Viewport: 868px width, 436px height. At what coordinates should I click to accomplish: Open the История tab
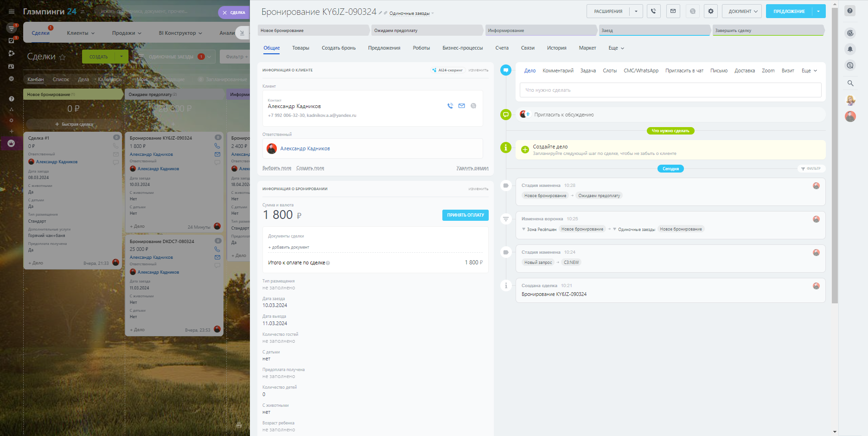[556, 48]
